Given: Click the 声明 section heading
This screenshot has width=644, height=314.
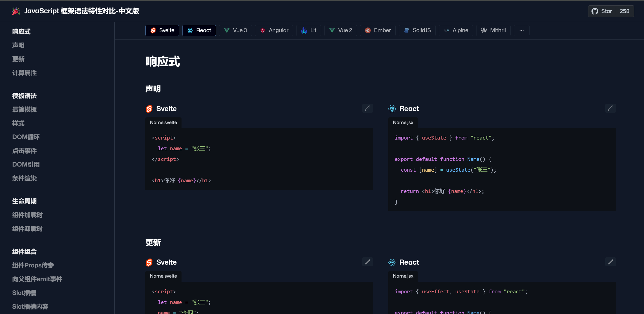Looking at the screenshot, I should click(x=153, y=89).
